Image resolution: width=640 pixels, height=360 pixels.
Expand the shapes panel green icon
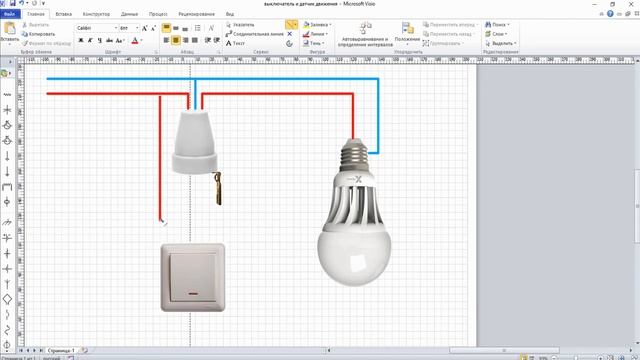(x=5, y=73)
